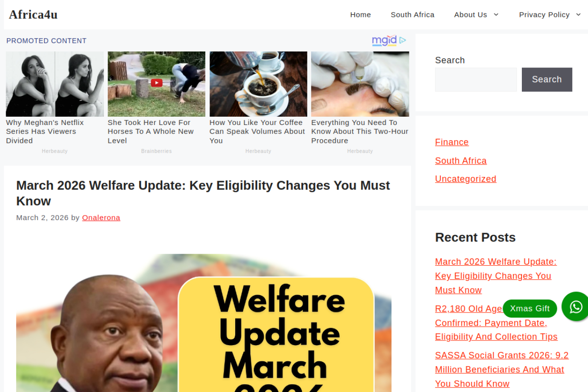Open SASSA Social Grants 2026 post link

(502, 369)
